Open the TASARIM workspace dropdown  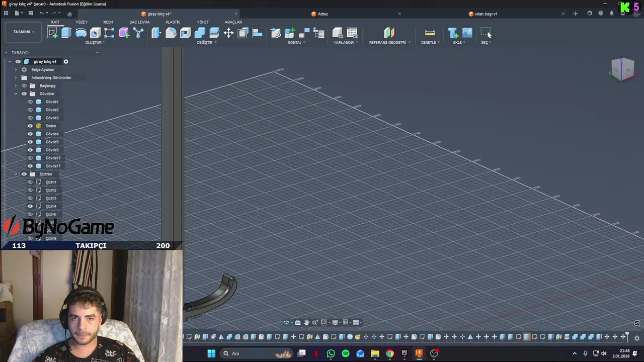pyautogui.click(x=24, y=32)
